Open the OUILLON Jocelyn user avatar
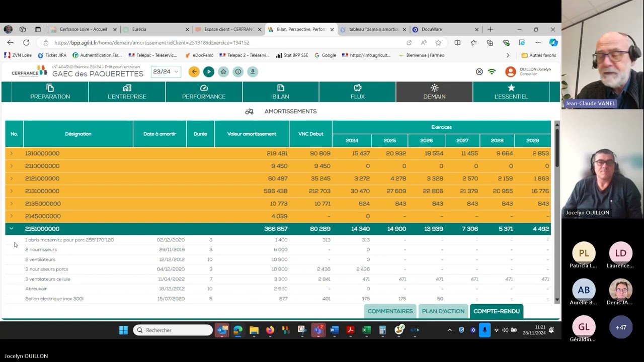The width and height of the screenshot is (644, 362). pos(511,72)
